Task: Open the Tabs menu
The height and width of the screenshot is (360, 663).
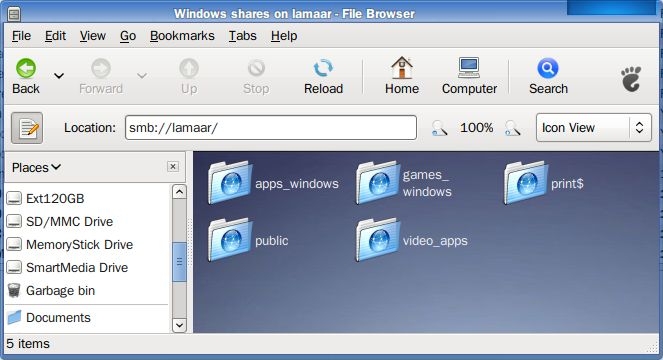Action: coord(243,36)
